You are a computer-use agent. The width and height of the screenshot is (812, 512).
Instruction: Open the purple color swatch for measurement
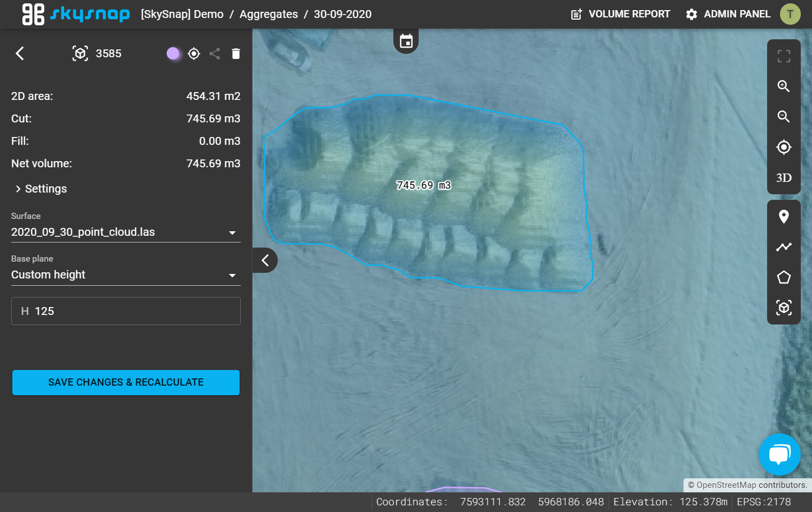[173, 53]
